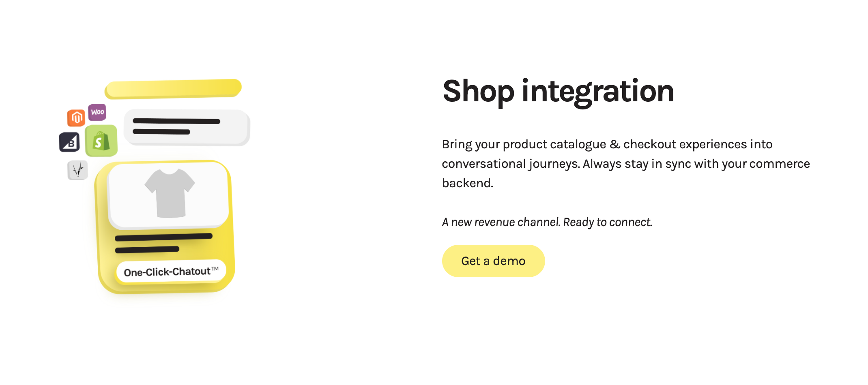Viewport: 868px width, 385px height.
Task: Click the ampersand in the description text
Action: click(614, 144)
